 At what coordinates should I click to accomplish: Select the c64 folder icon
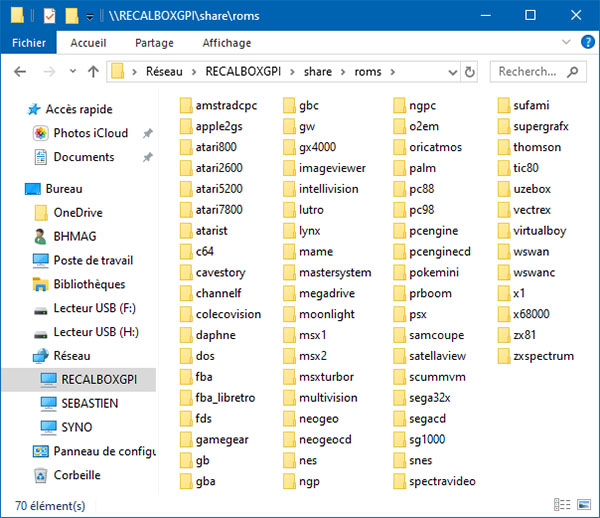click(x=186, y=251)
